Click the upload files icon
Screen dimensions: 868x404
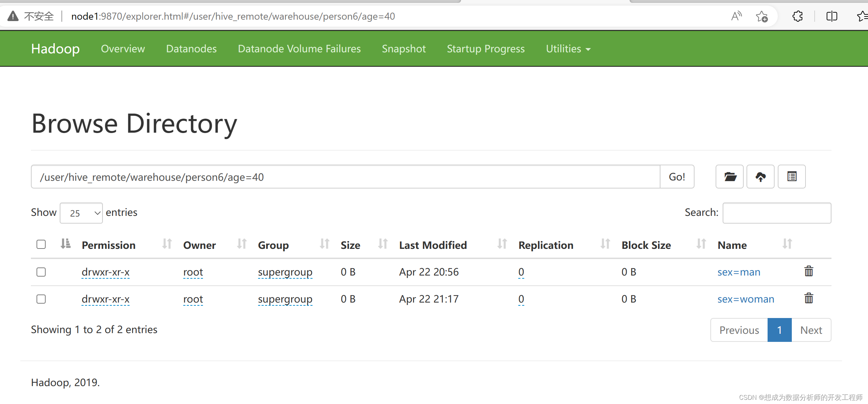click(x=761, y=177)
